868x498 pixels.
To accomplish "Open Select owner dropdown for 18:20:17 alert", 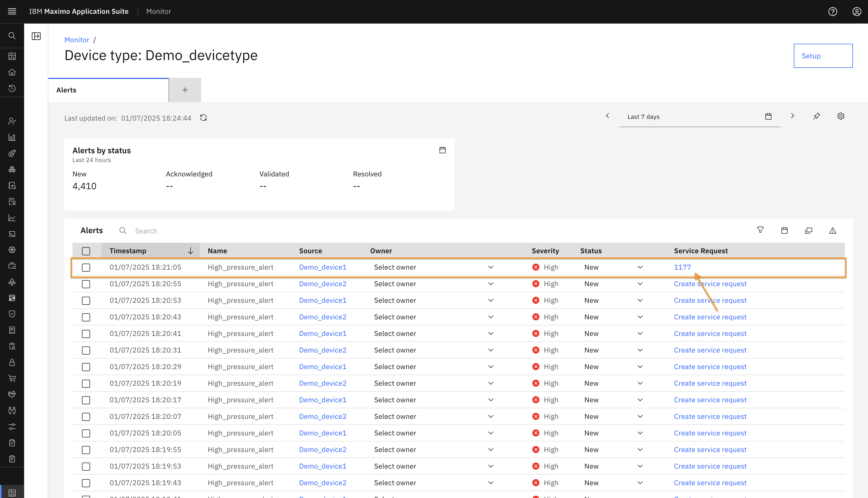I will [434, 400].
